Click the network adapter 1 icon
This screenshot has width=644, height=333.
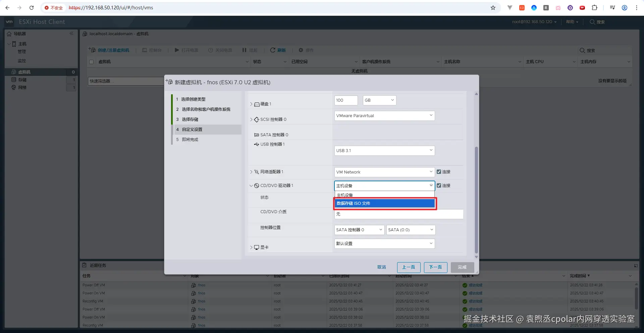[x=257, y=172]
